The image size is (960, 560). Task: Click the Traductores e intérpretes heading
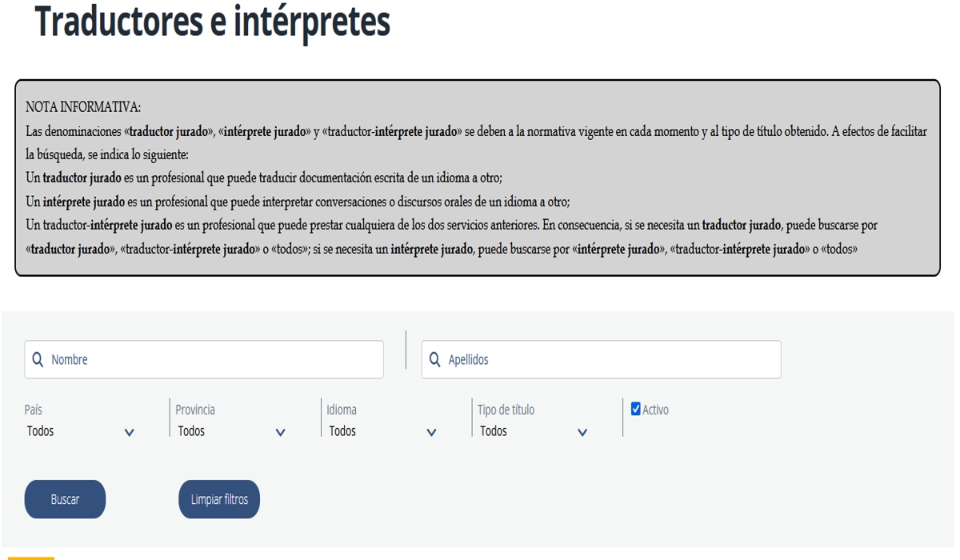point(213,22)
